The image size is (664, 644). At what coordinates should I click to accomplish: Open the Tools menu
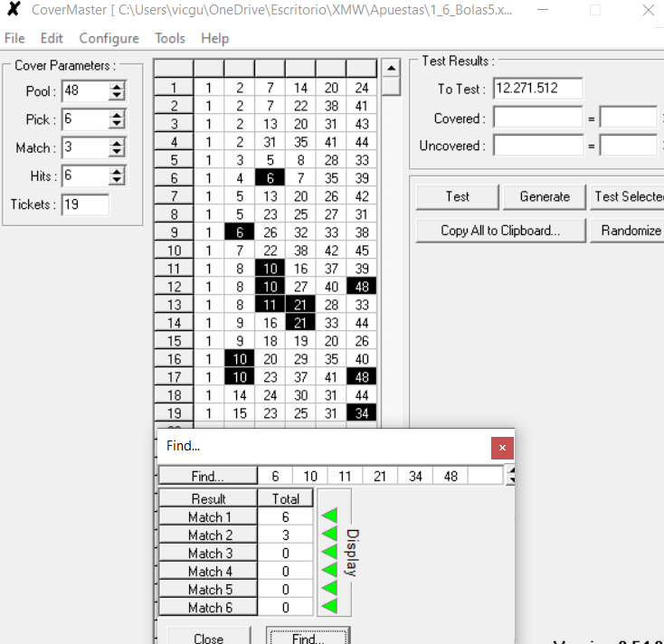pyautogui.click(x=170, y=38)
